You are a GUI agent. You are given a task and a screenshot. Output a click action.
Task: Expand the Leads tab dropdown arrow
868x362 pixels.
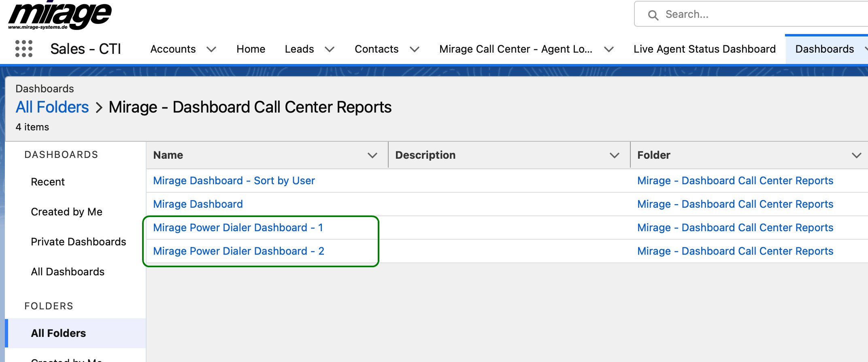(x=330, y=49)
